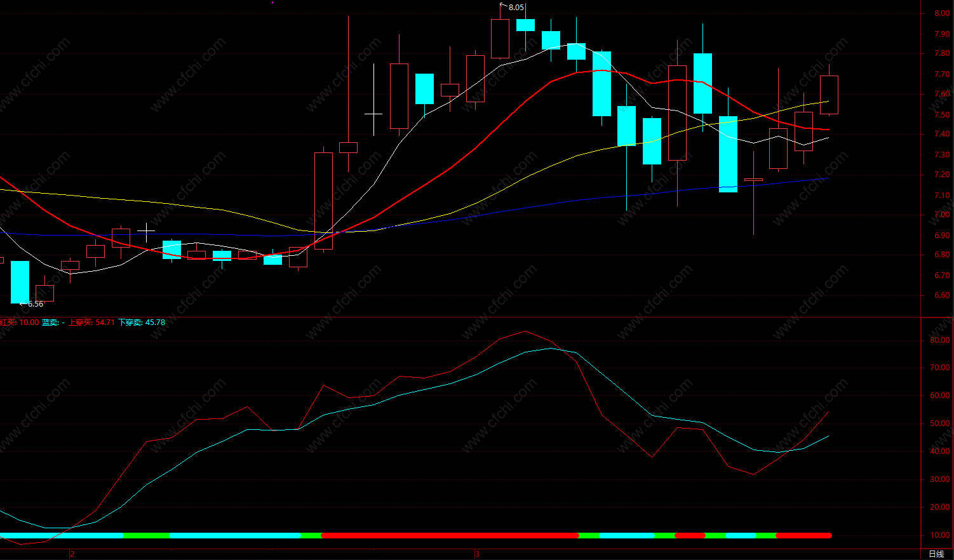Viewport: 954px width, 560px height.
Task: Click the 7.40 price axis label
Action: 942,134
